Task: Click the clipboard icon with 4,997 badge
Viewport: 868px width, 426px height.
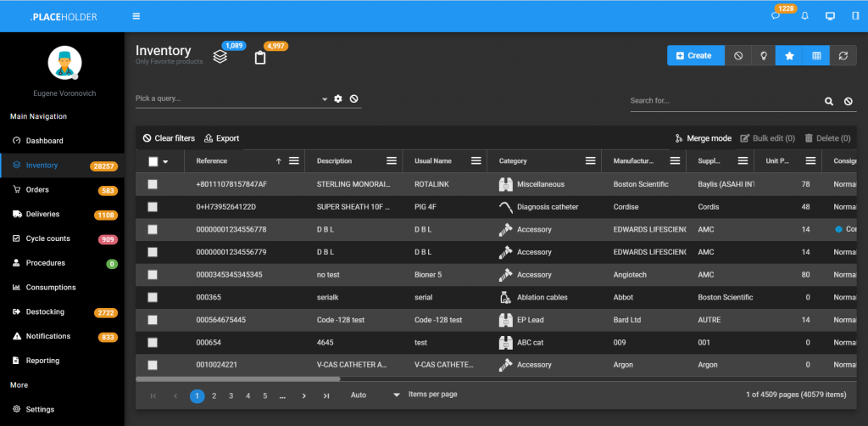Action: pos(261,58)
